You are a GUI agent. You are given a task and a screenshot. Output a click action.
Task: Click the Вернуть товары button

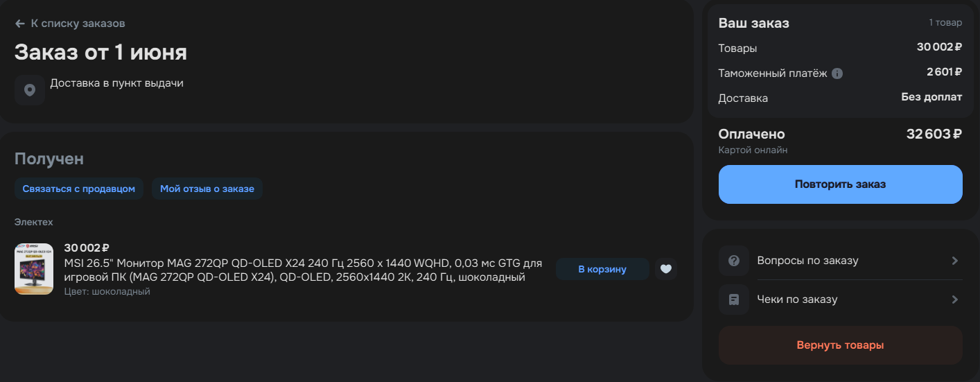coord(840,345)
